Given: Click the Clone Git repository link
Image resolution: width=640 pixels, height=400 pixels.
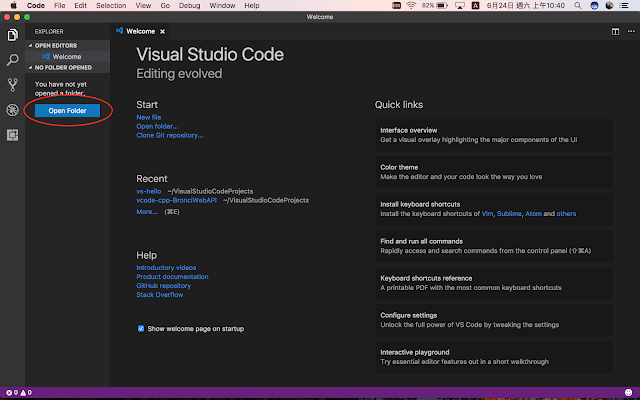Looking at the screenshot, I should [169, 135].
